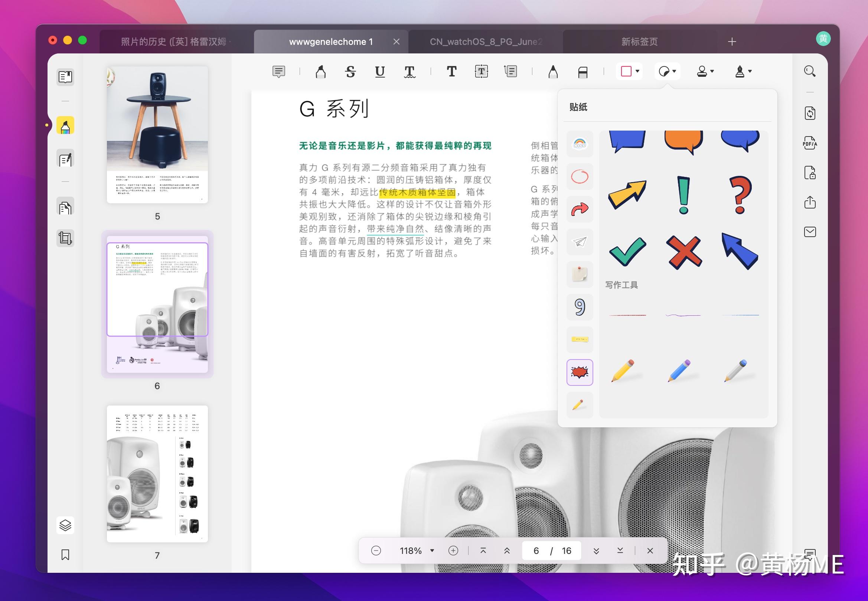Select the pencil sticker category at bottom

[580, 405]
